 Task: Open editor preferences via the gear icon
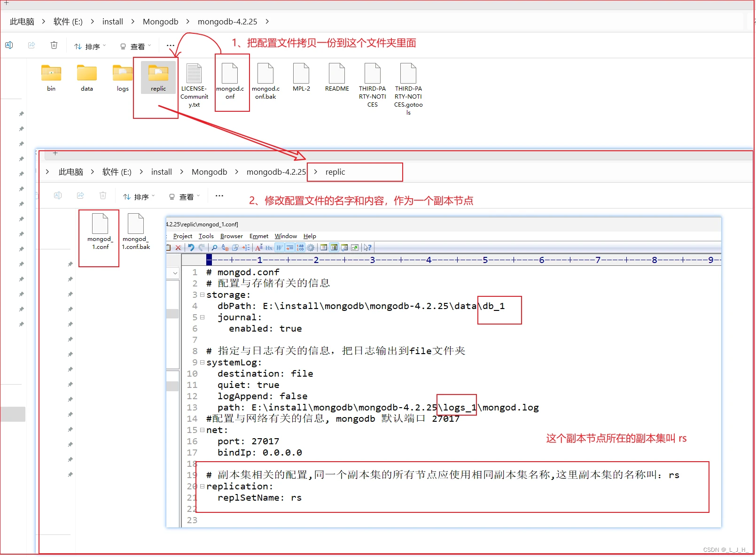click(x=311, y=248)
